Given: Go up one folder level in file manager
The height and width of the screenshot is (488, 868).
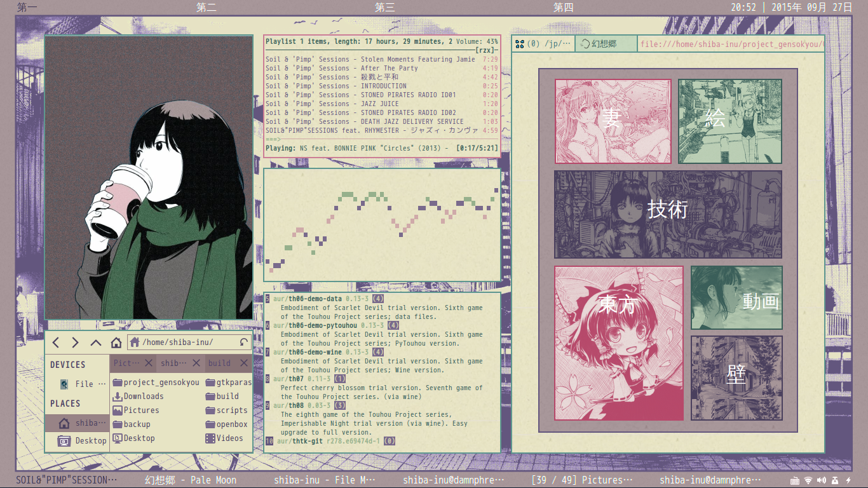Looking at the screenshot, I should tap(96, 342).
